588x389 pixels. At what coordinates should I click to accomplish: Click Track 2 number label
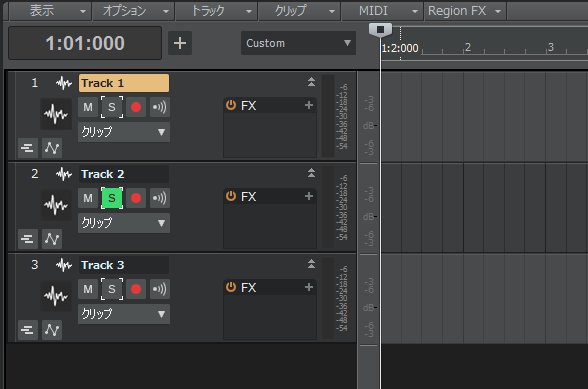click(34, 174)
